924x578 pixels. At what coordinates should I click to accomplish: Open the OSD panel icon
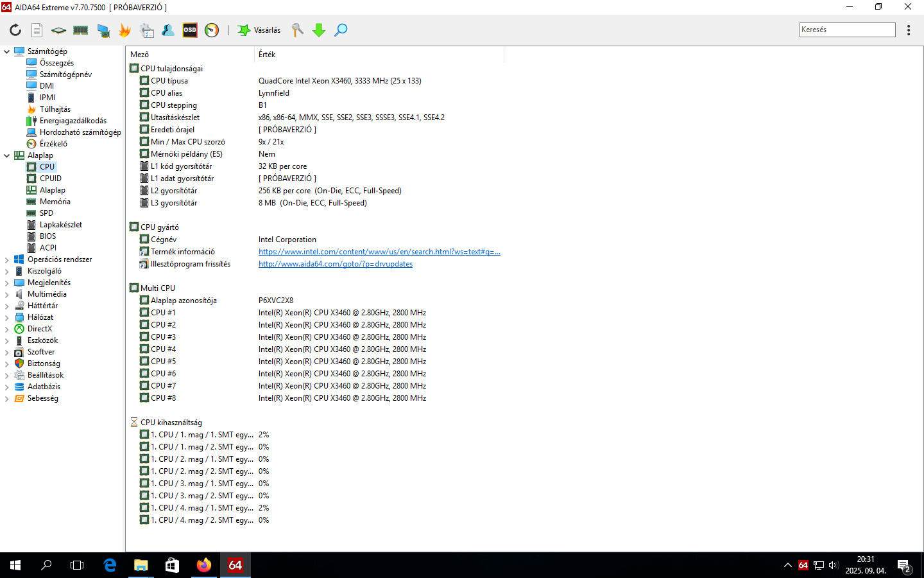[190, 30]
